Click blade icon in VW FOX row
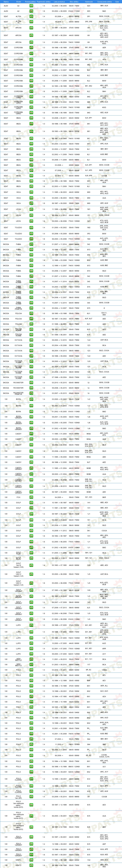The image size is (122, 868). pos(31,497)
